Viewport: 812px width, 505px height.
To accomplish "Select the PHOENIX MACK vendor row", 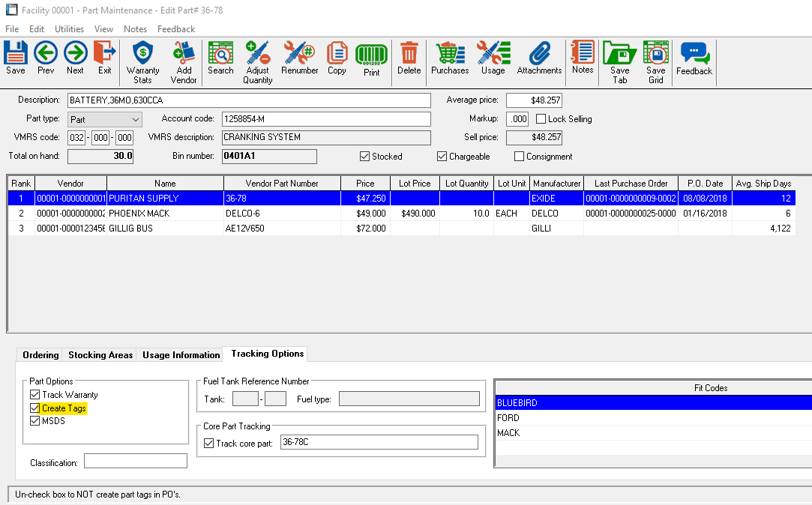I will [139, 214].
